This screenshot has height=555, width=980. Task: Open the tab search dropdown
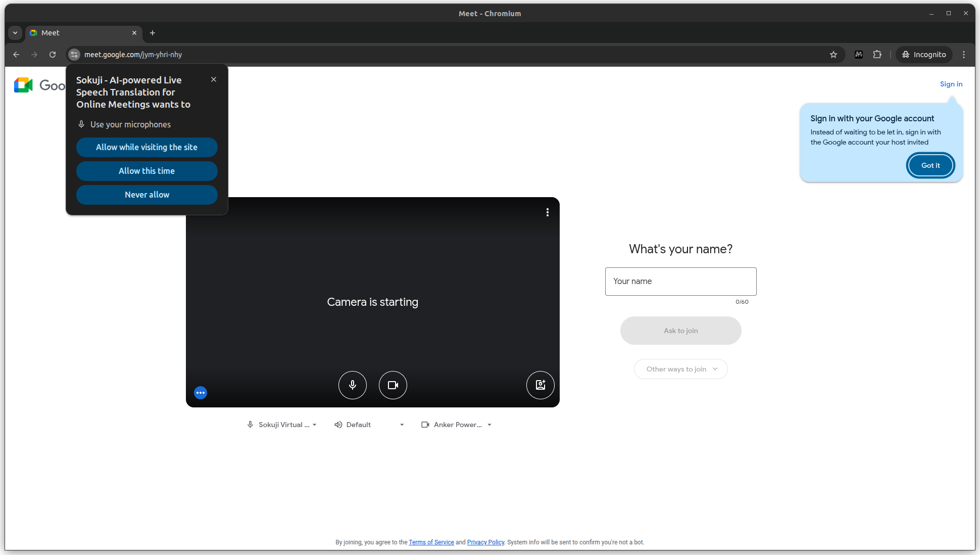point(15,33)
